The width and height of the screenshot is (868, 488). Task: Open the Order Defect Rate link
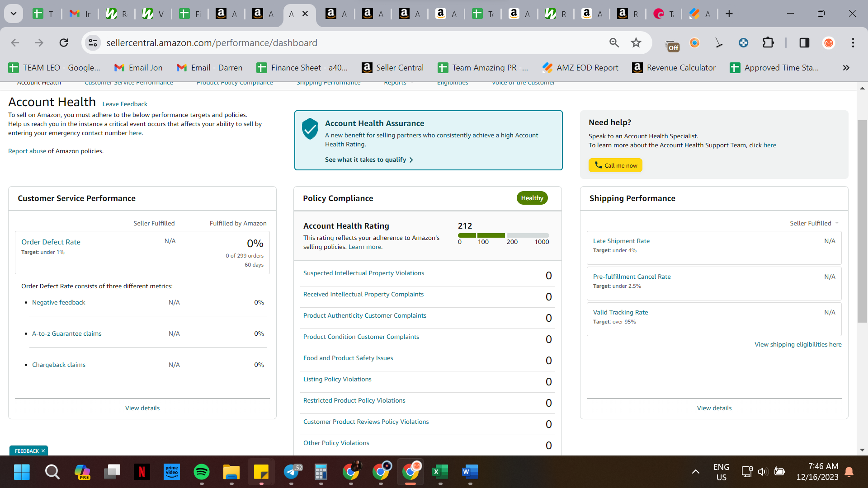click(x=51, y=242)
